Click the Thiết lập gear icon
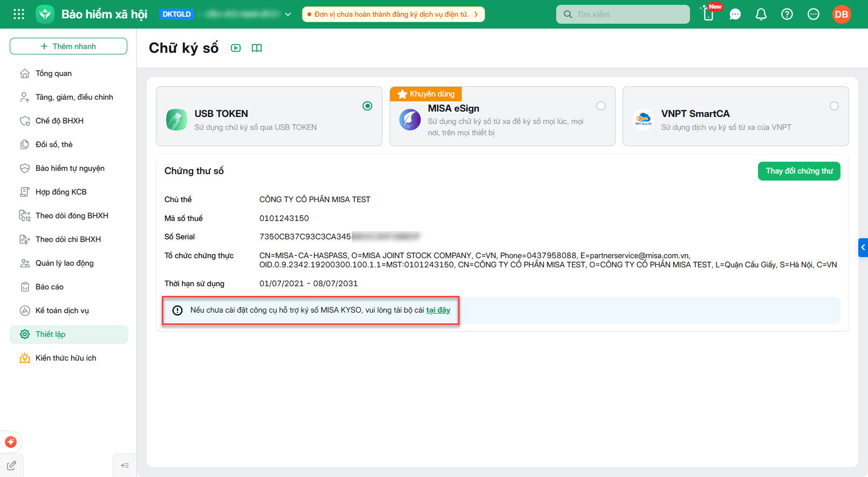The width and height of the screenshot is (868, 477). click(x=25, y=334)
